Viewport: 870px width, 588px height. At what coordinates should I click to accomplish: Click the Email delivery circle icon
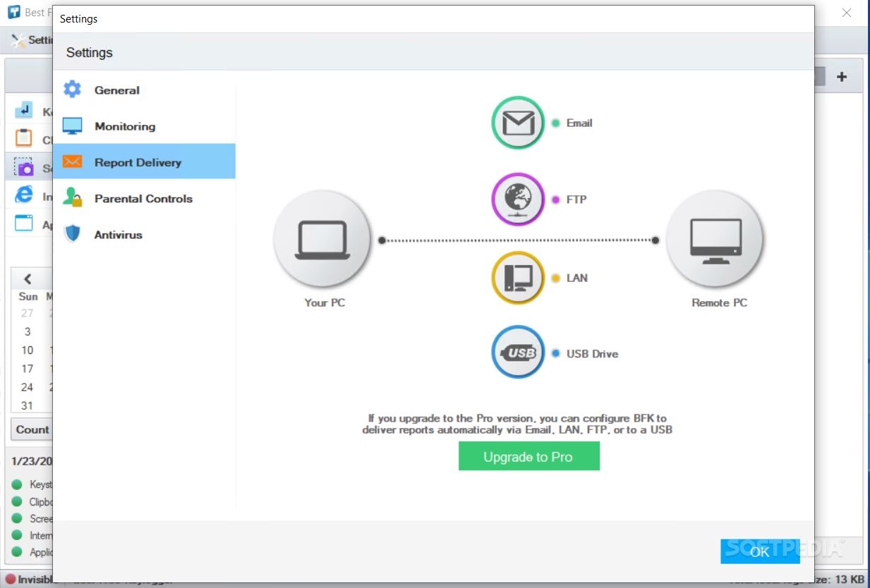(518, 123)
